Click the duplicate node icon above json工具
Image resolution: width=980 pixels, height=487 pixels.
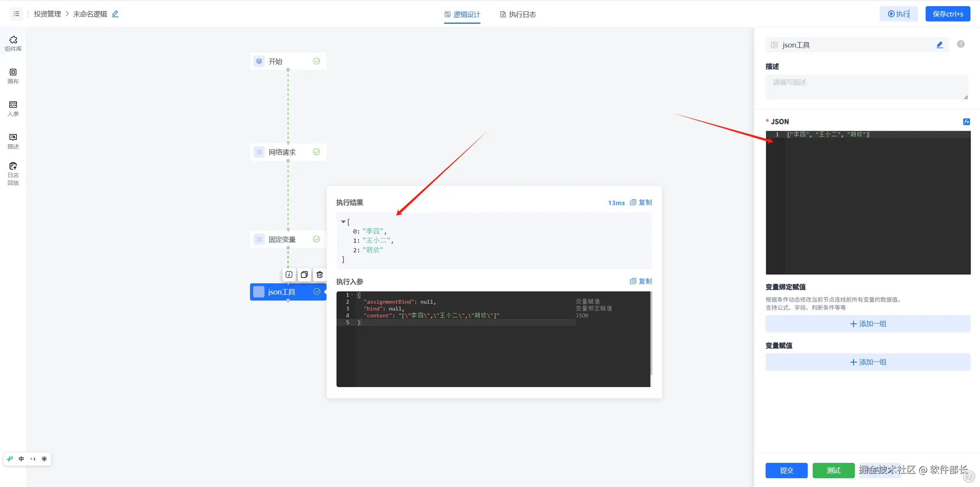[304, 275]
